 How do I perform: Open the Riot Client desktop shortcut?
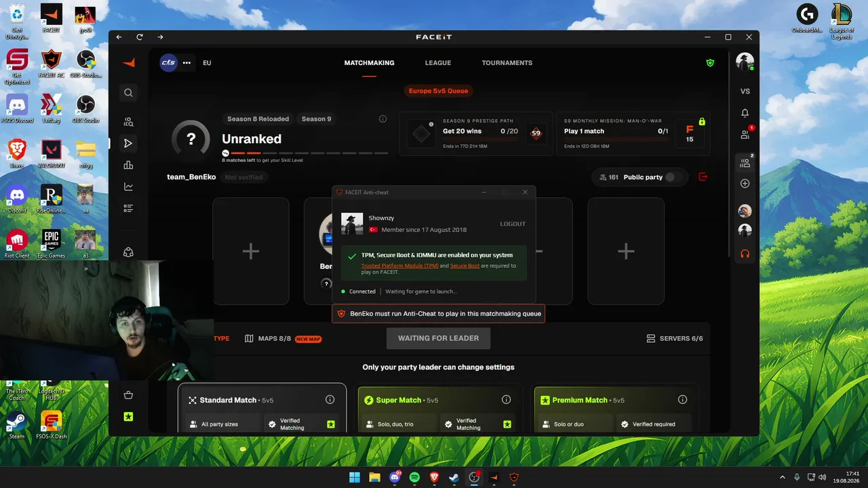(17, 244)
